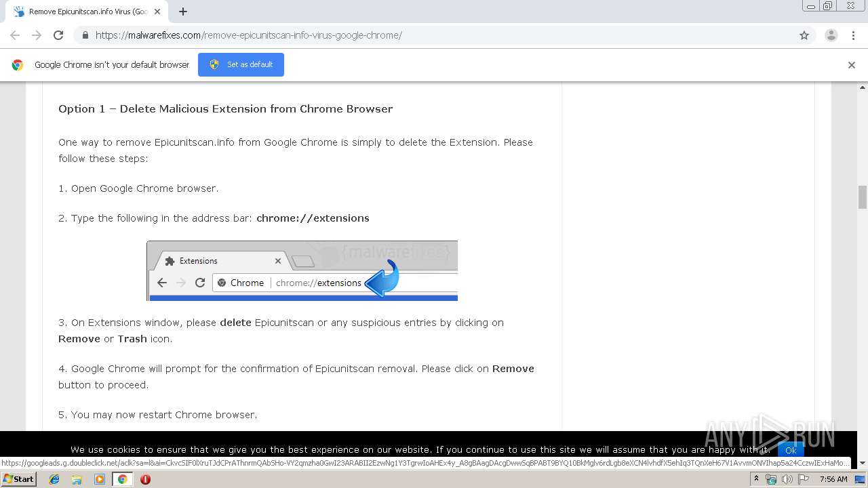Dismiss the default browser infobar
This screenshot has width=868, height=488.
click(x=852, y=65)
